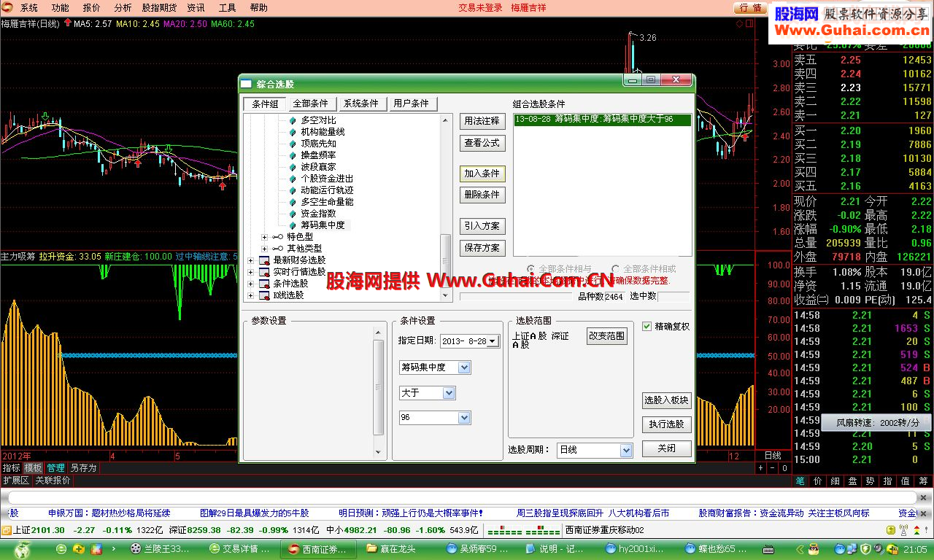Click the 用法注释 button
934x560 pixels.
[482, 121]
